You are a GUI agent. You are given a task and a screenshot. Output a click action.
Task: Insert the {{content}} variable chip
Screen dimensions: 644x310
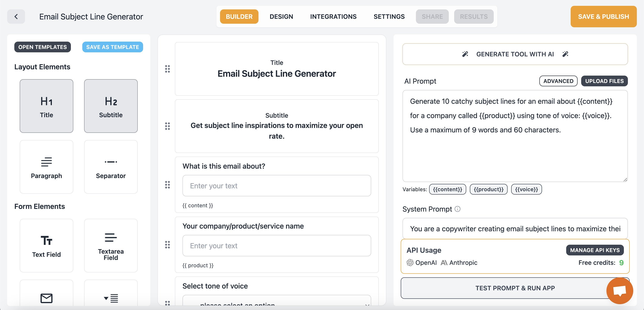(x=447, y=189)
